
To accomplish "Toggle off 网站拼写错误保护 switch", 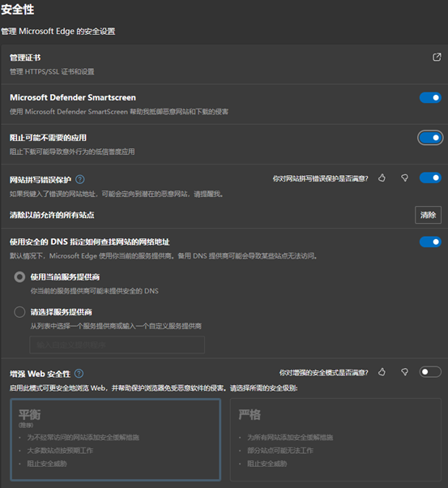I will 430,178.
